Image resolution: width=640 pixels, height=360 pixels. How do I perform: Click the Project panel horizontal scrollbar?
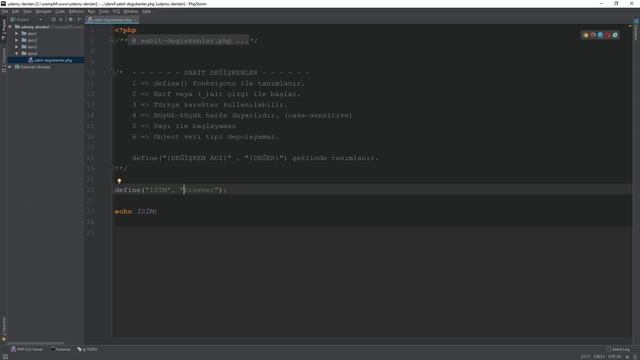click(x=36, y=343)
